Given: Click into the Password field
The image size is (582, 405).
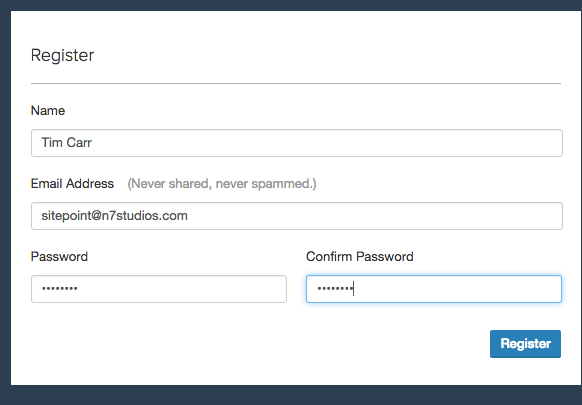Looking at the screenshot, I should tap(159, 289).
